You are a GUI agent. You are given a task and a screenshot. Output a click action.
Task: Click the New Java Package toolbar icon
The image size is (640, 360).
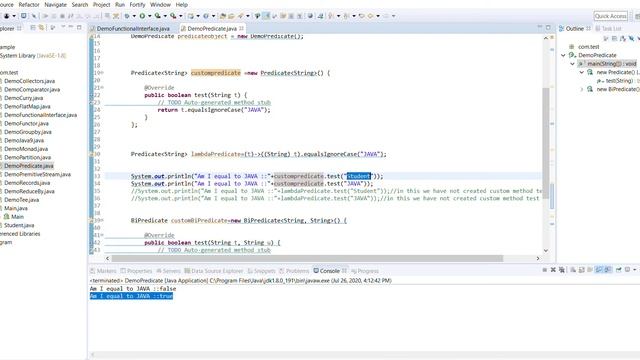point(190,16)
